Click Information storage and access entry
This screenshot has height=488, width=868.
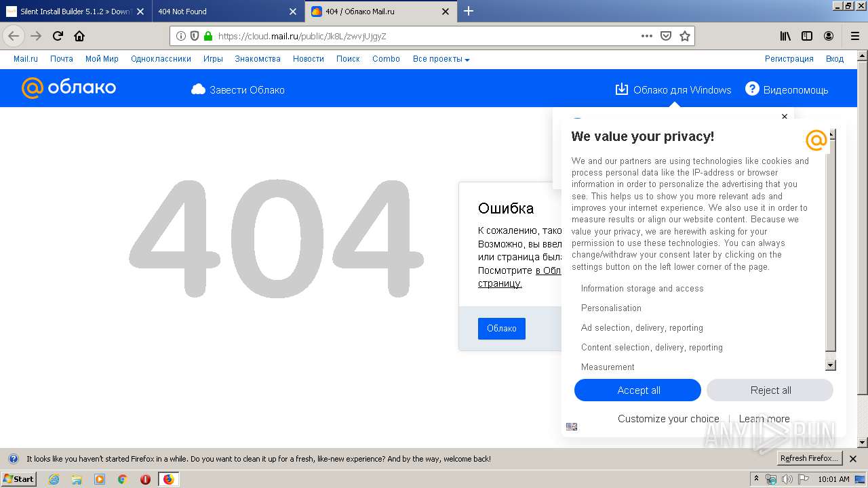point(642,288)
